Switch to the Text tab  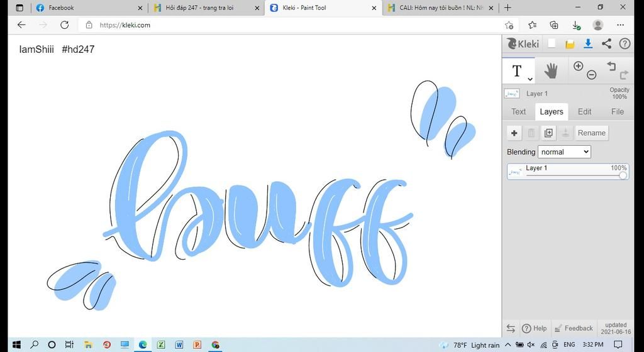tap(518, 112)
